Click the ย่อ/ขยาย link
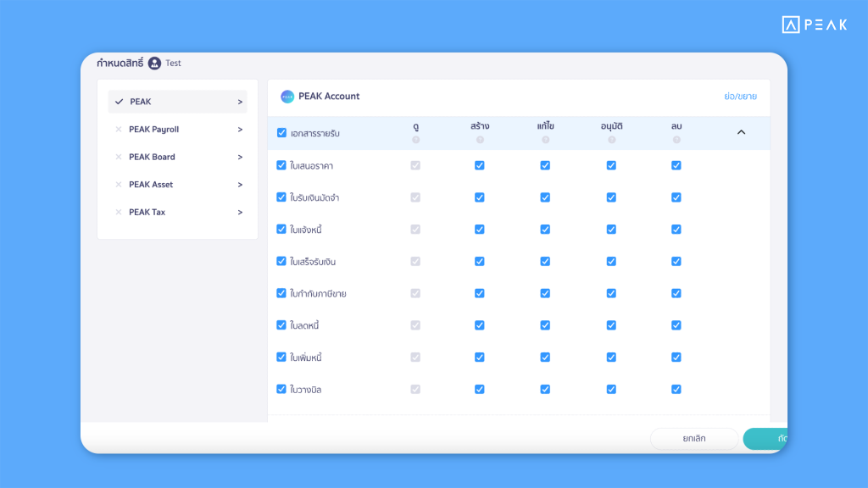868x488 pixels. (740, 97)
